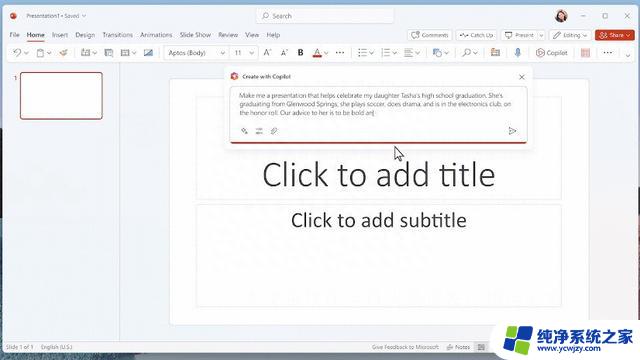Image resolution: width=640 pixels, height=360 pixels.
Task: Expand the Paste options arrow
Action: click(x=49, y=53)
